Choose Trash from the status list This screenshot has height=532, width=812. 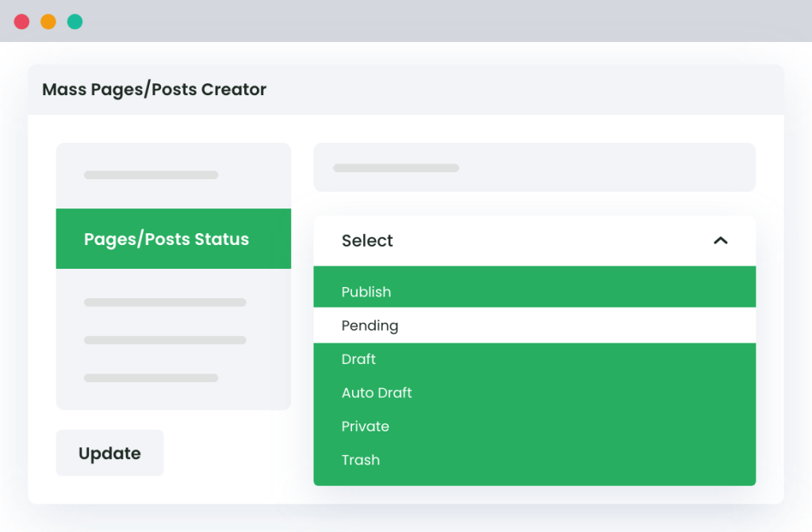(534, 460)
